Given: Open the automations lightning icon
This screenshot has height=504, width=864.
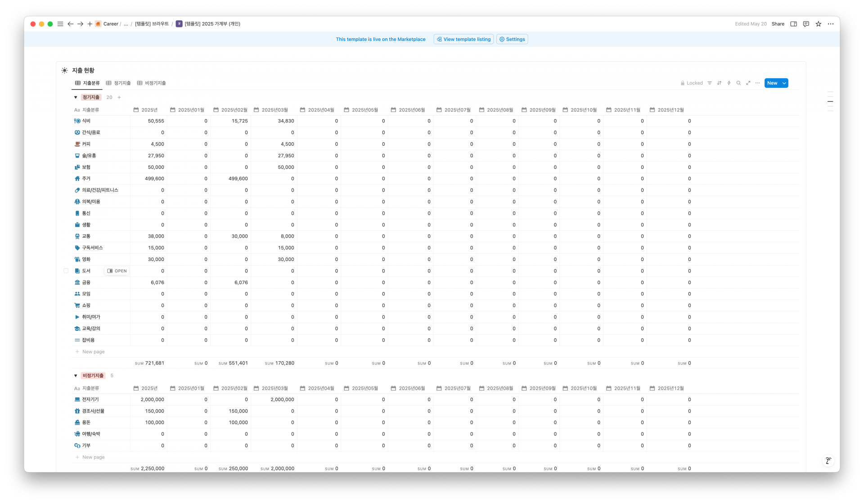Looking at the screenshot, I should (x=729, y=83).
